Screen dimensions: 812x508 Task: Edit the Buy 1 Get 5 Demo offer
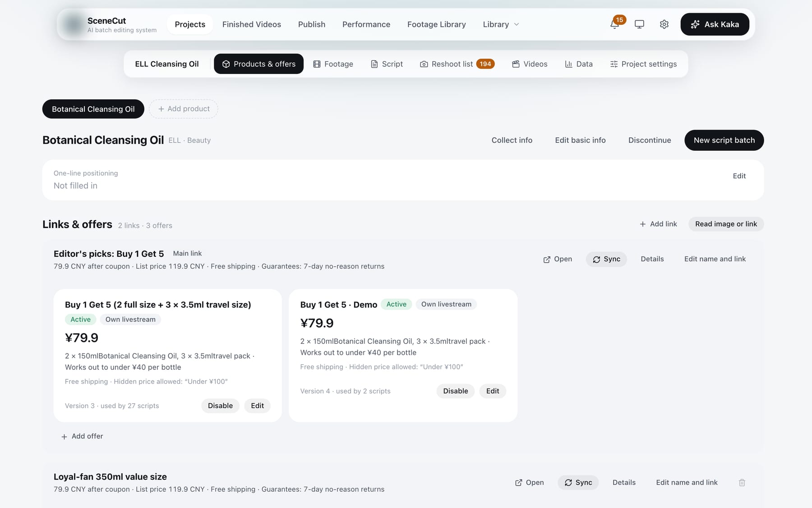pos(493,391)
